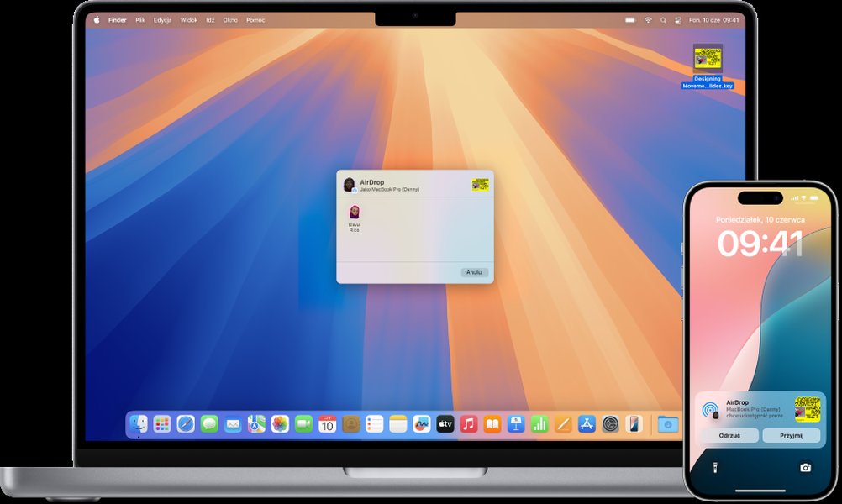This screenshot has width=842, height=504.
Task: Open the Wi-Fi menu bar icon
Action: pos(648,20)
